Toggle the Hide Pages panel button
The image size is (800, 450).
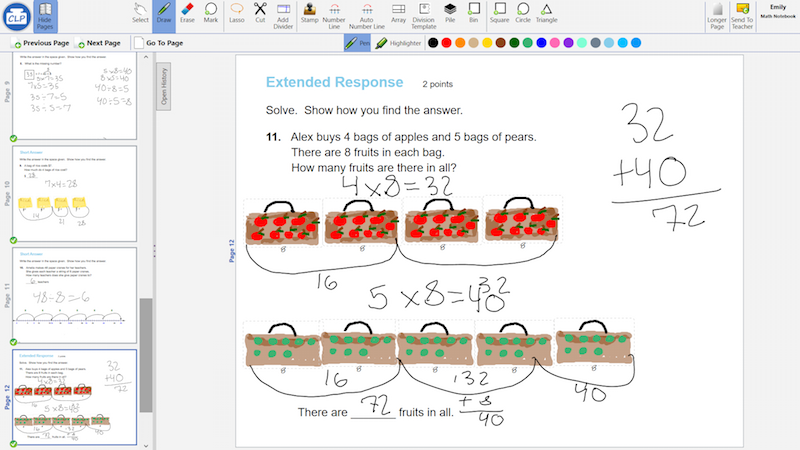click(x=45, y=16)
